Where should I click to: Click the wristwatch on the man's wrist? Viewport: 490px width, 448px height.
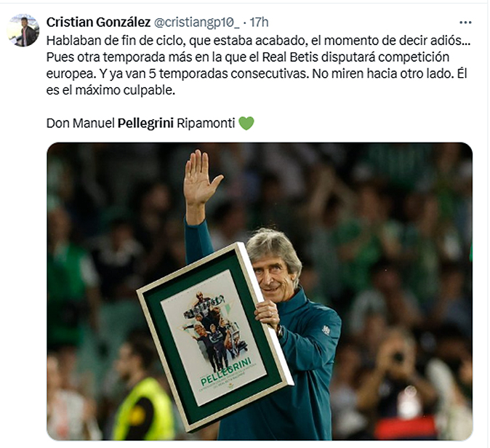(x=279, y=331)
